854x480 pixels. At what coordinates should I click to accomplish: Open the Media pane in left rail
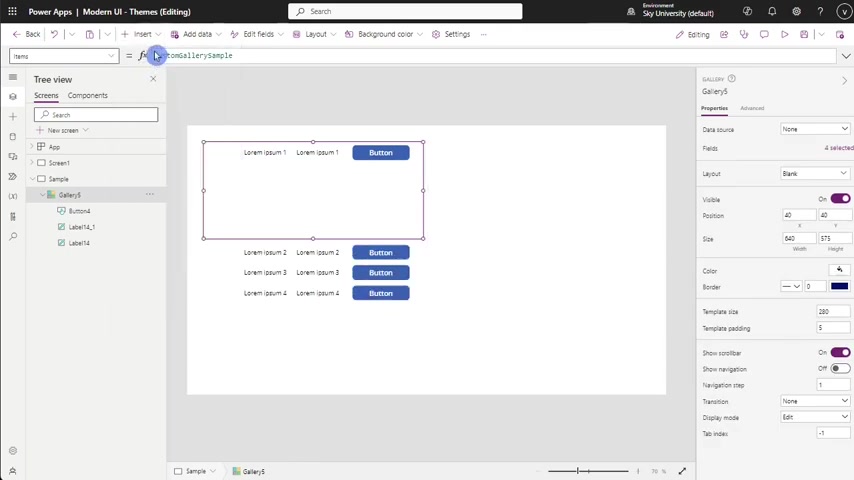[12, 157]
